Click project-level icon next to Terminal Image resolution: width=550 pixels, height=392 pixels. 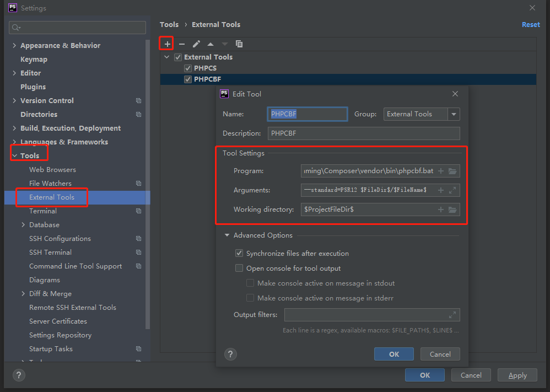click(138, 211)
